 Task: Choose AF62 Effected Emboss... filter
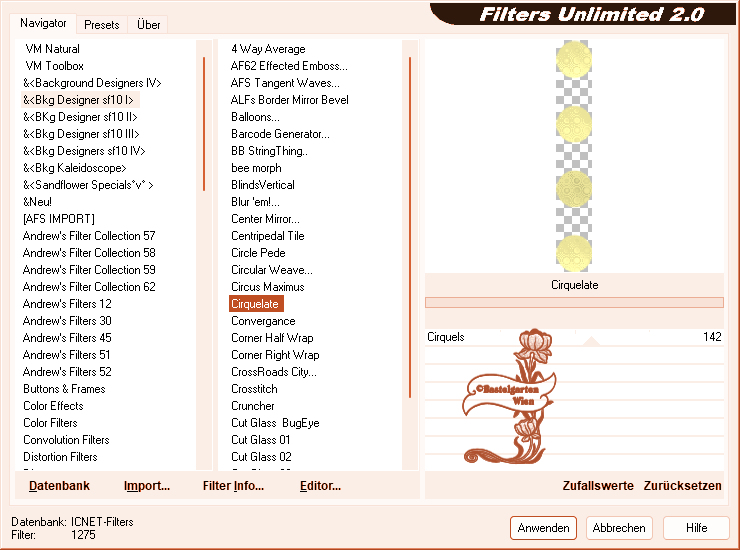[x=289, y=66]
